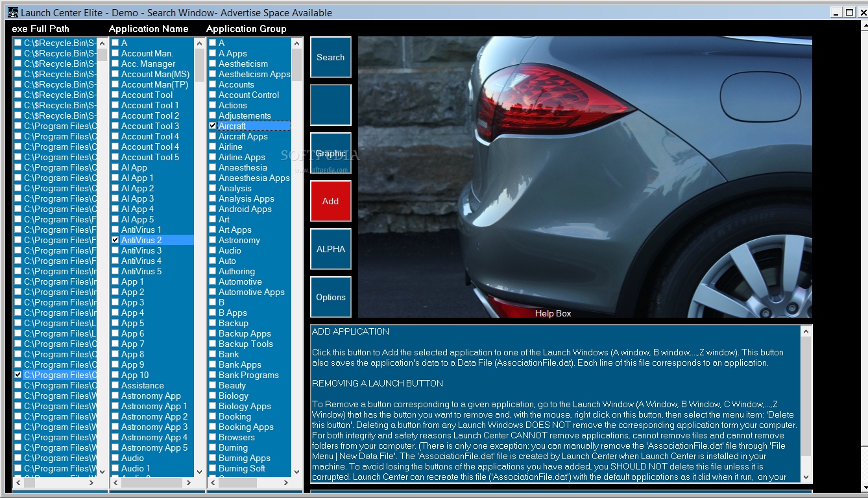868x498 pixels.
Task: Select Astronomy group
Action: click(239, 240)
